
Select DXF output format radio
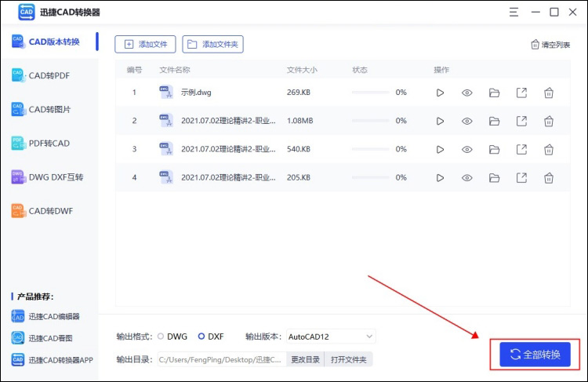(201, 337)
